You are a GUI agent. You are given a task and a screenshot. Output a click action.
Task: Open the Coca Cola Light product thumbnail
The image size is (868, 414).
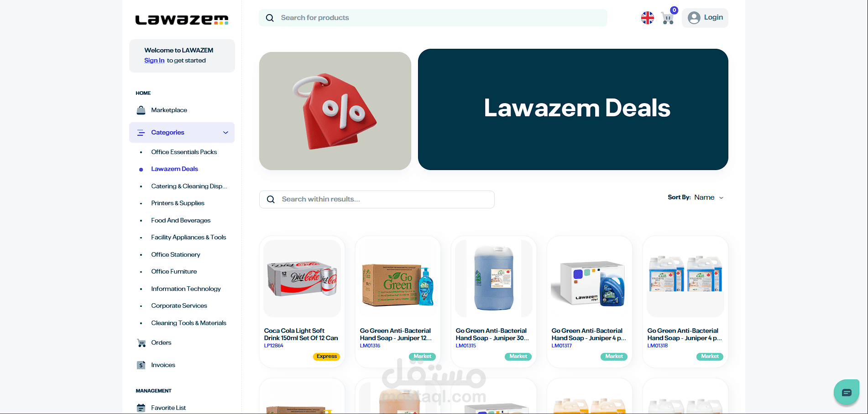tap(302, 279)
